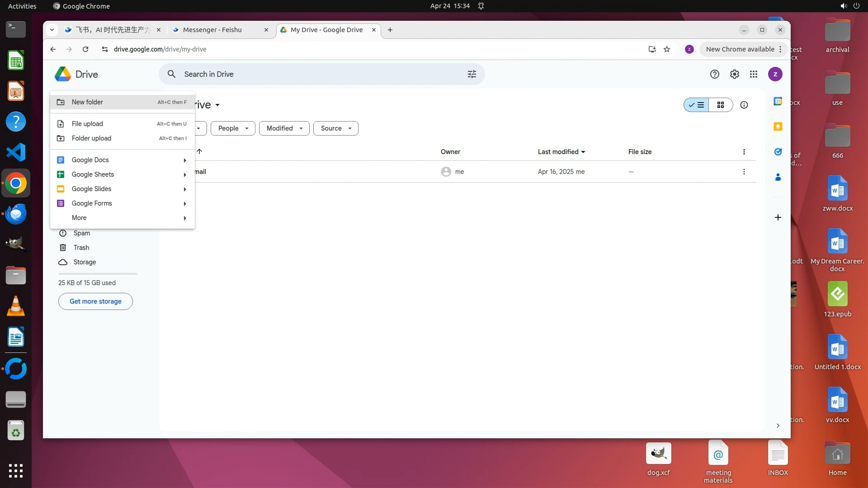
Task: Reverse the sort direction arrow
Action: tap(199, 151)
